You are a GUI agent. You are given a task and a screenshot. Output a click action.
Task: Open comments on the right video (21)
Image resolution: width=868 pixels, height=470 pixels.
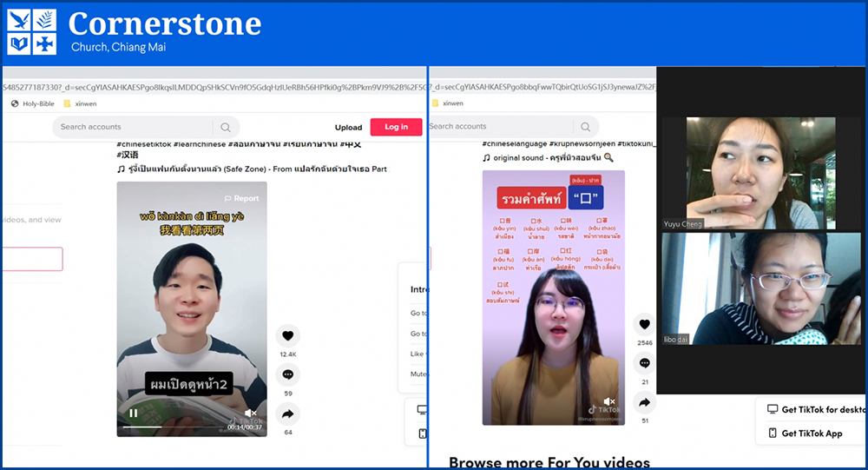(644, 363)
